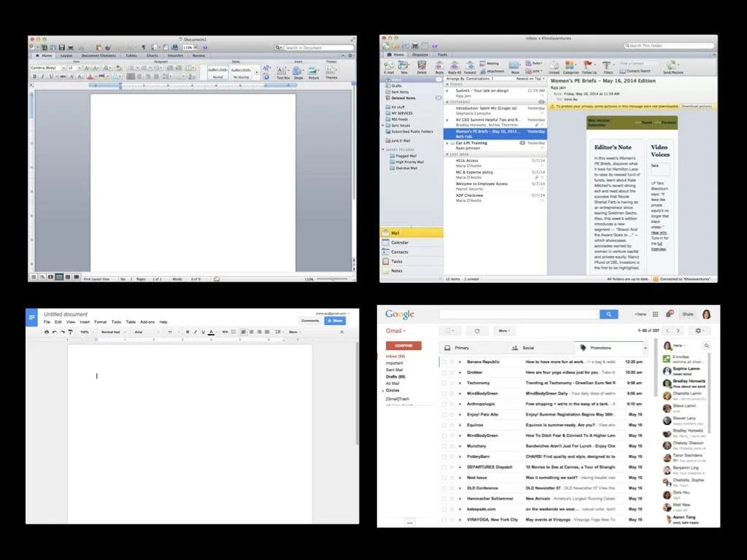Viewport: 747px width, 560px height.
Task: Open the Organize tab in Outlook
Action: 420,55
